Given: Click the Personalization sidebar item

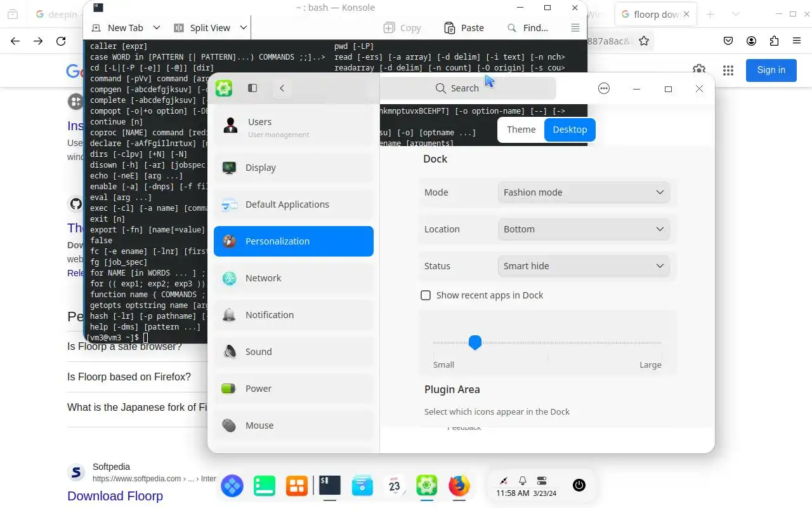Looking at the screenshot, I should 293,241.
